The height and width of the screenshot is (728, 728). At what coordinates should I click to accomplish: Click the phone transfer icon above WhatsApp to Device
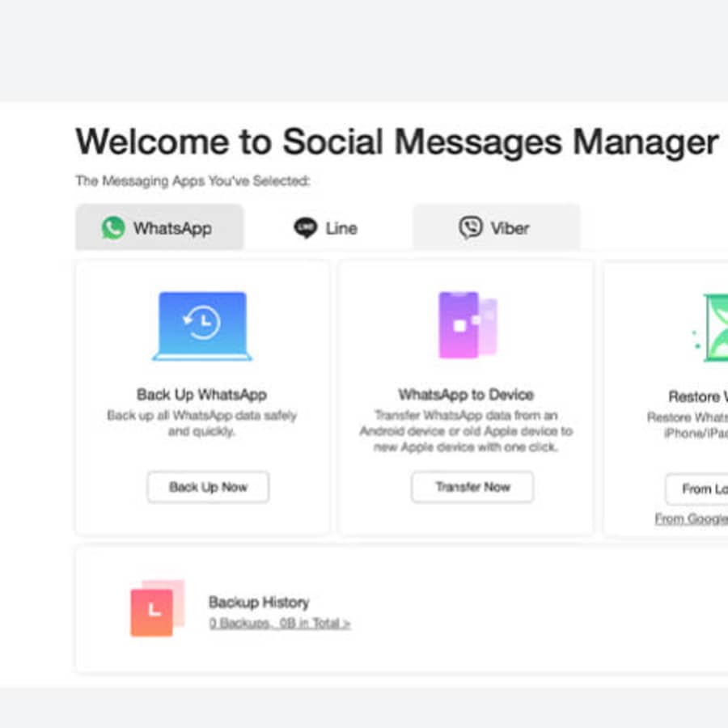(468, 324)
